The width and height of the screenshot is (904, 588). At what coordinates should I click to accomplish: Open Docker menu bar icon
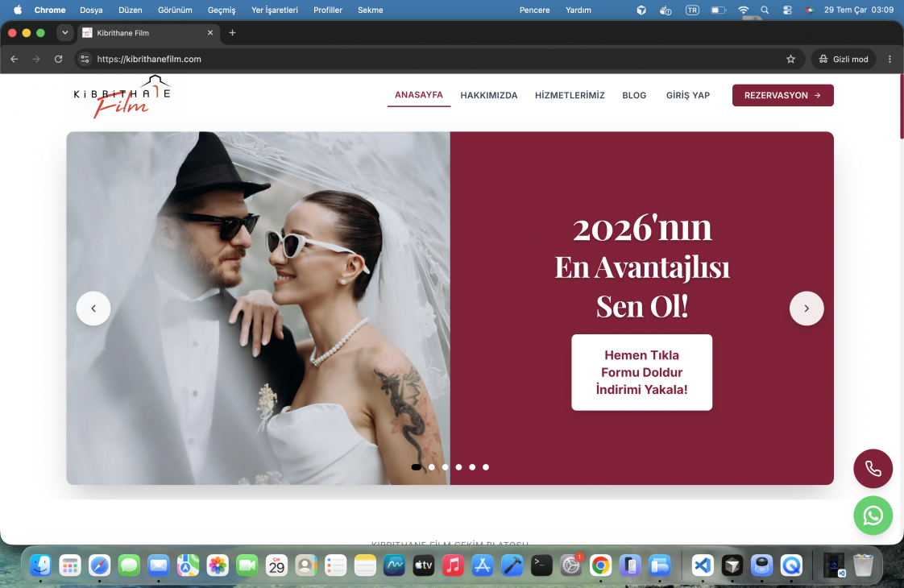point(666,10)
